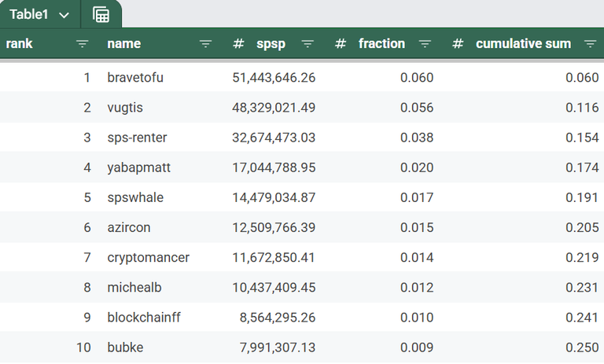Open the filter for the spsp column
The image size is (604, 364).
point(308,44)
